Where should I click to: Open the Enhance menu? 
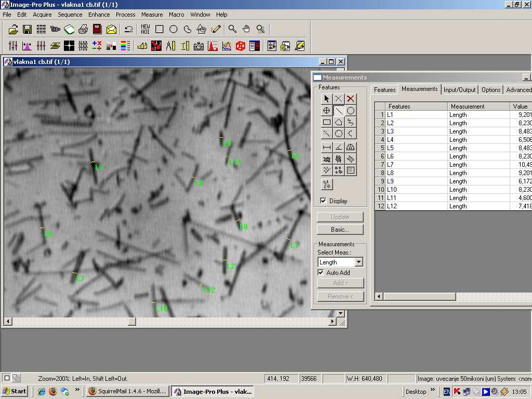(99, 15)
